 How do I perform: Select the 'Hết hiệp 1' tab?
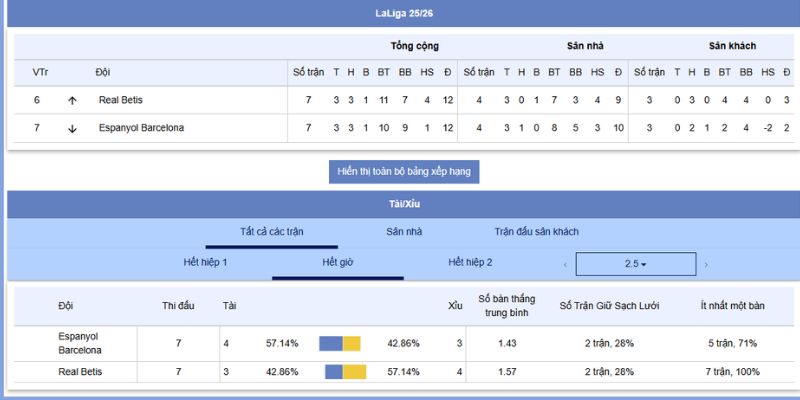(x=205, y=262)
